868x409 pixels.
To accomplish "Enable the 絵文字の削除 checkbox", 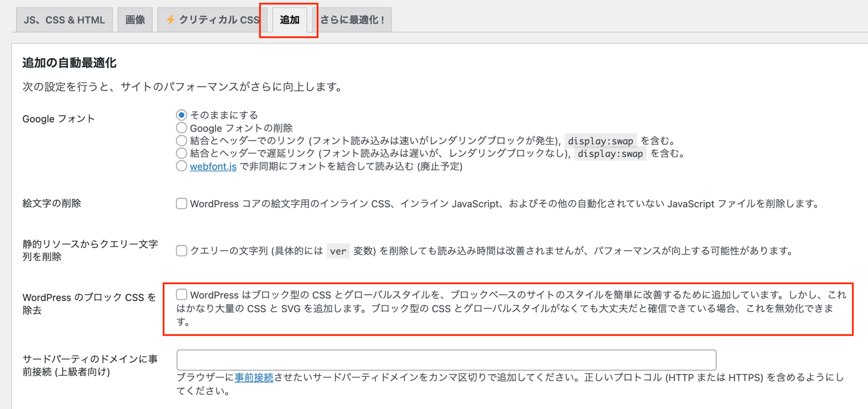I will tap(181, 203).
